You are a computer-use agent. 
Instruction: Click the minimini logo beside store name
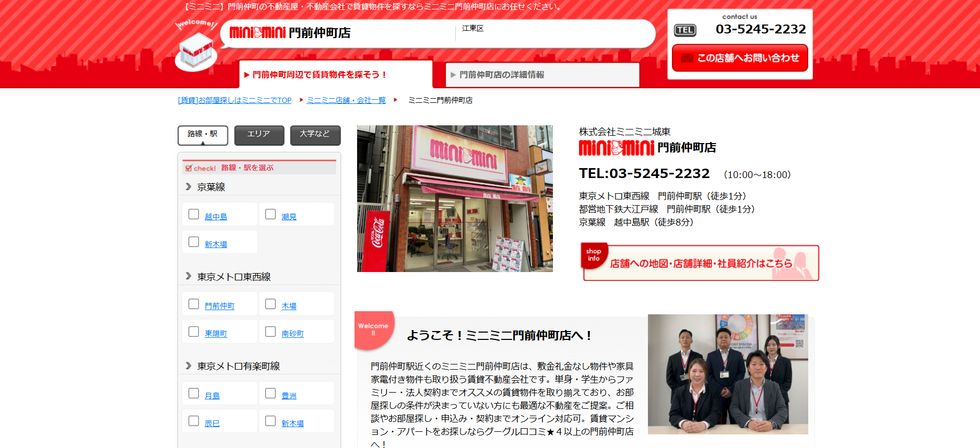(x=616, y=148)
